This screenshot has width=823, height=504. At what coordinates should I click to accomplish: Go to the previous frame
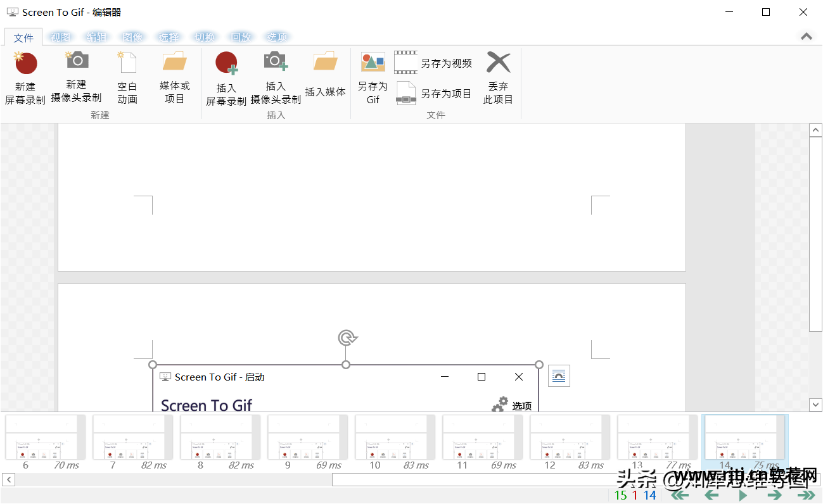[711, 495]
